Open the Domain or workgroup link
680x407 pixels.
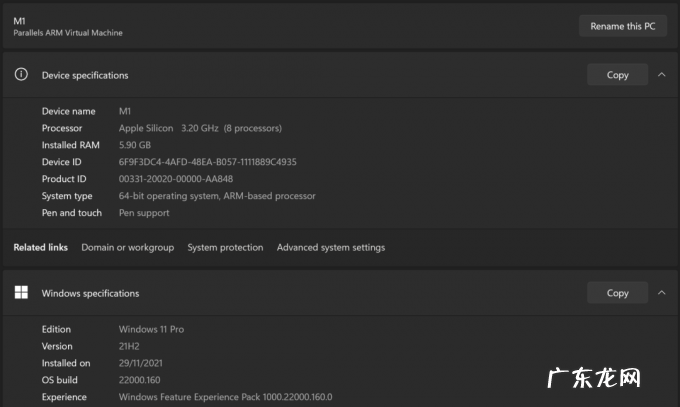127,247
